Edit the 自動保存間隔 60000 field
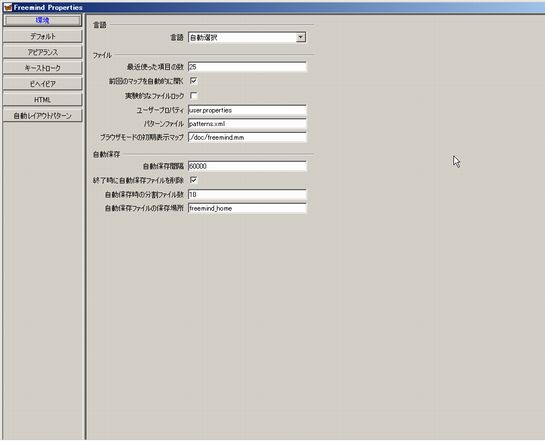Screen dimensions: 545x441 point(247,166)
